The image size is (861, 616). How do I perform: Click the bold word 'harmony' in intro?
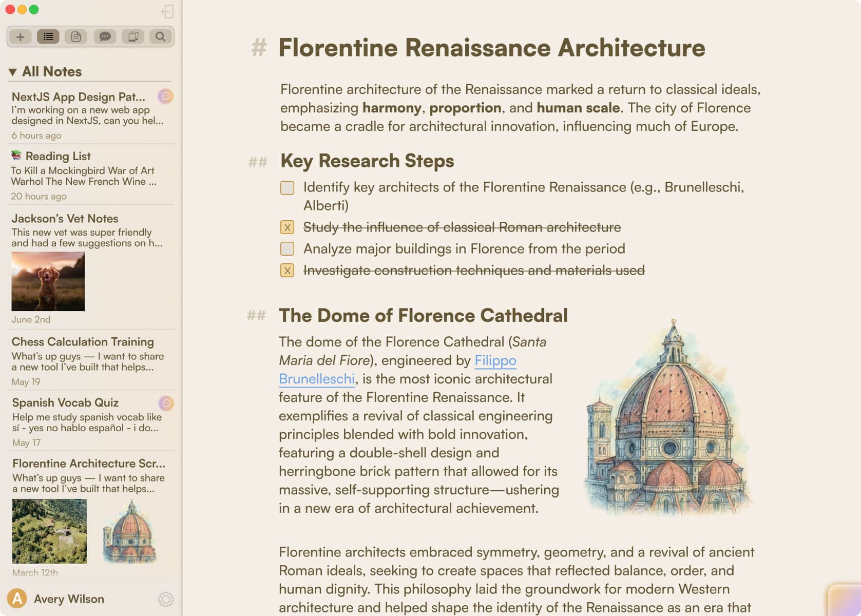tap(392, 108)
